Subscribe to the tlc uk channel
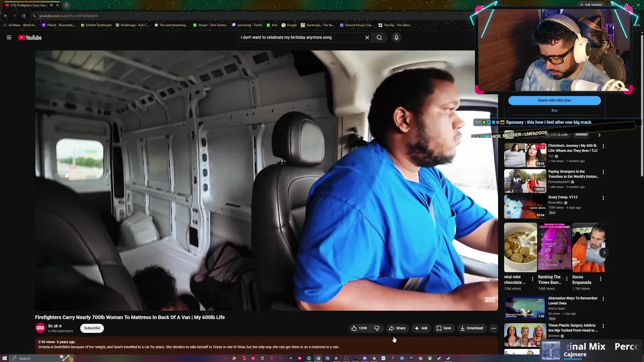 (x=92, y=328)
